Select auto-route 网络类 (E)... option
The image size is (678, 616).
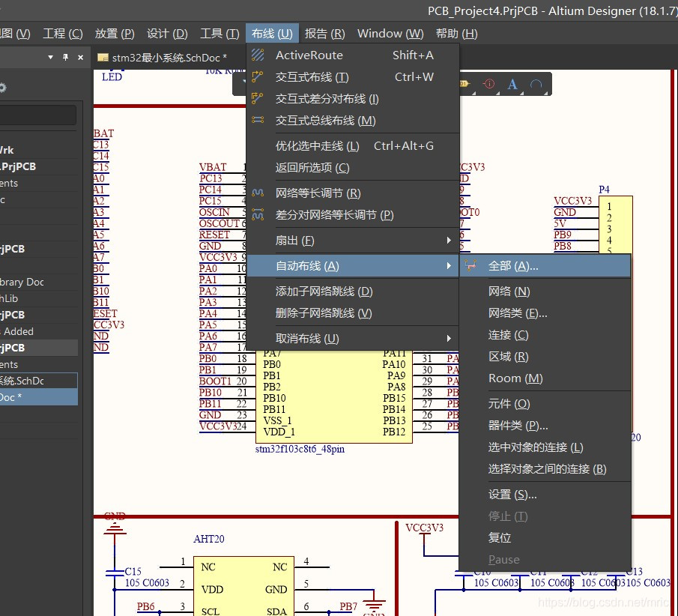click(545, 312)
